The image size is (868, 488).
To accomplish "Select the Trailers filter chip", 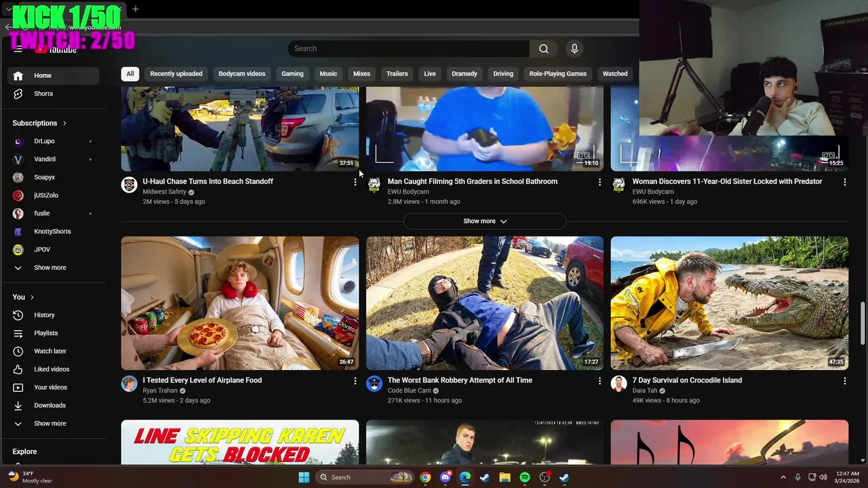I will (397, 74).
